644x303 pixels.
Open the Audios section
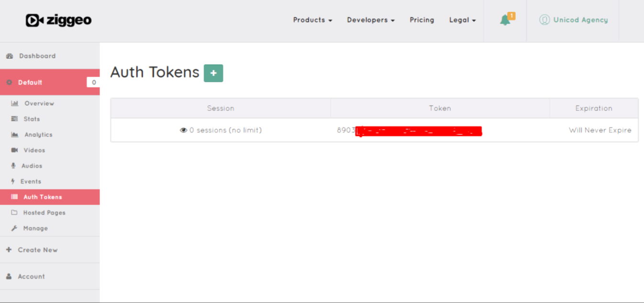point(32,166)
